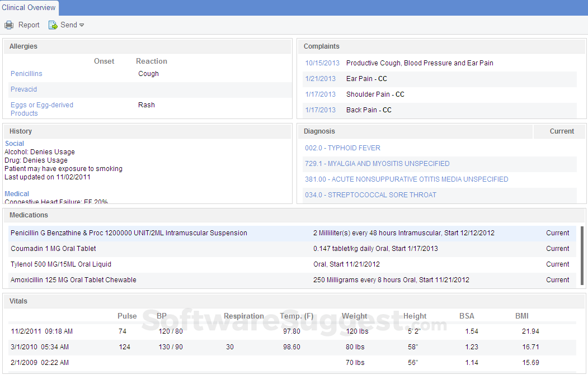Screen dimensions: 588x375
Task: Select the Penicillin G Benzathine medication row
Action: click(x=129, y=233)
